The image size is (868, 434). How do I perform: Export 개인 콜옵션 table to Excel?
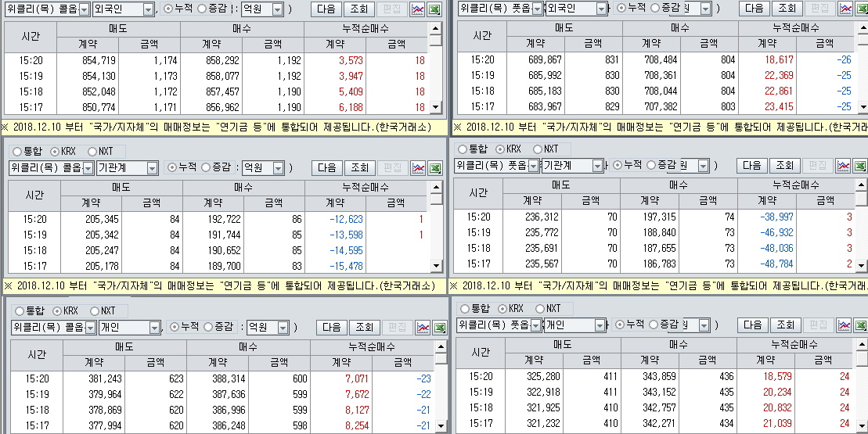pyautogui.click(x=439, y=327)
